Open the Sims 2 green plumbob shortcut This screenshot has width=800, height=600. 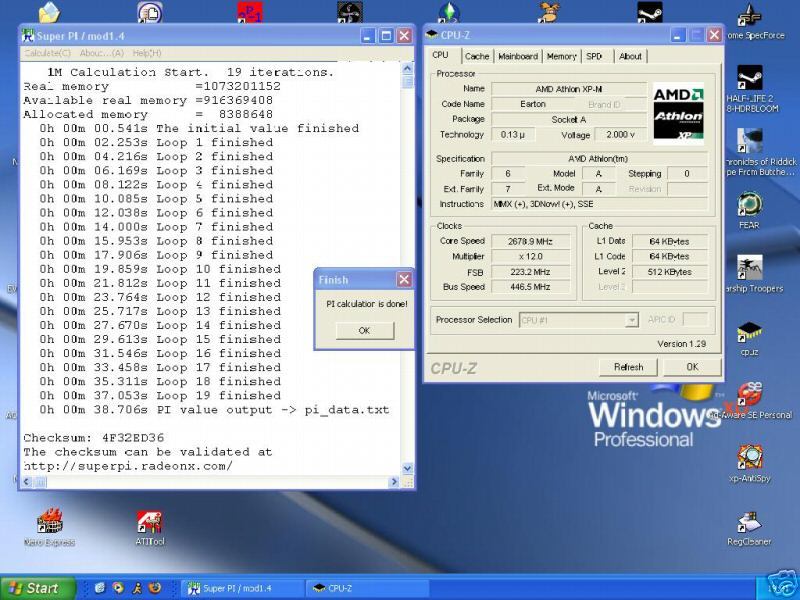pos(449,11)
